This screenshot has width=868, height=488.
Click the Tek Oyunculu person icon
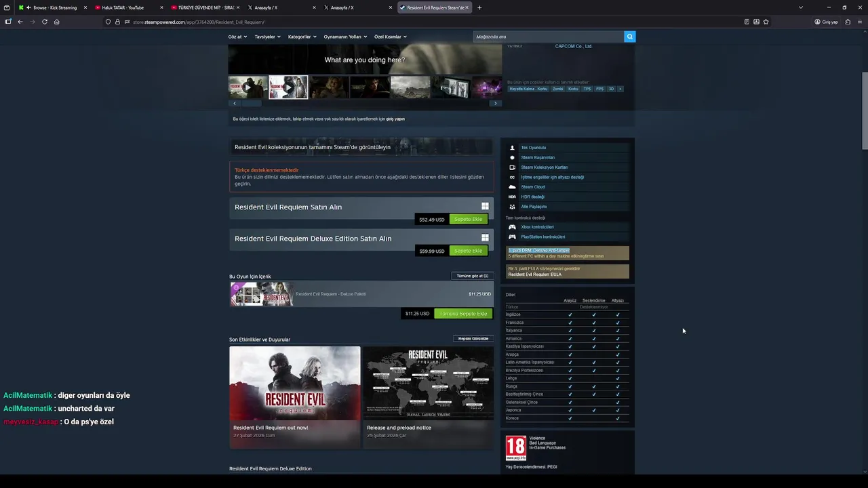click(513, 148)
